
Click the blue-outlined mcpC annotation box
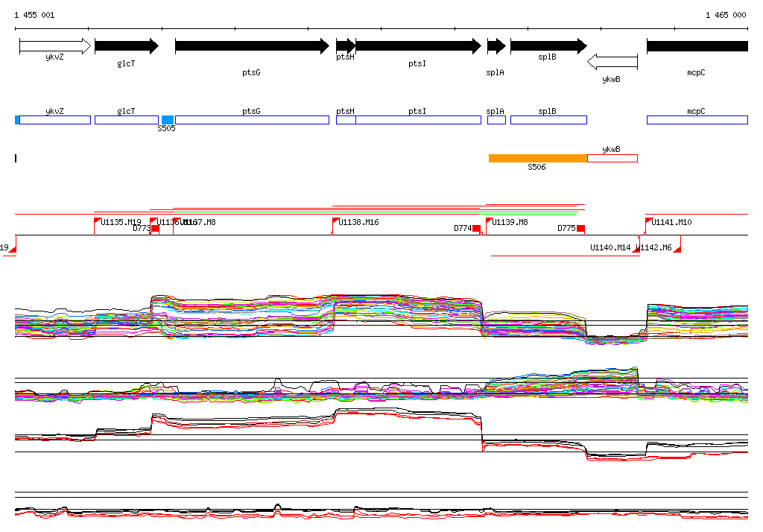tap(697, 120)
